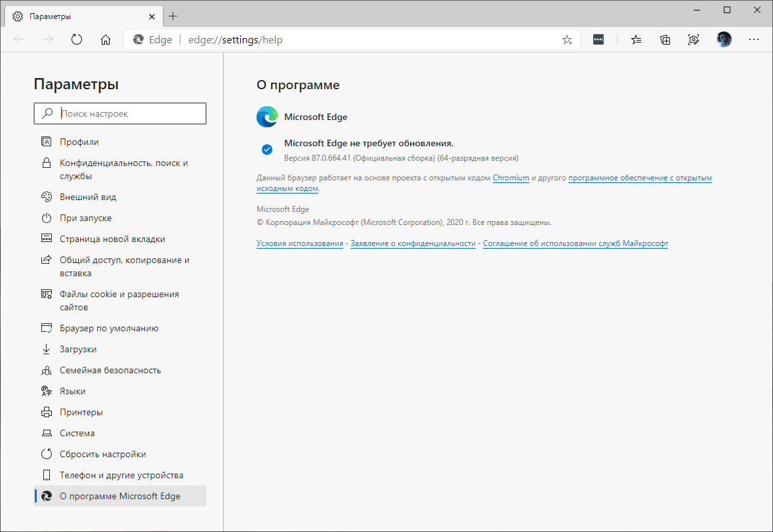This screenshot has height=532, width=773.
Task: Click the magnifier in the settings search box
Action: (x=46, y=113)
